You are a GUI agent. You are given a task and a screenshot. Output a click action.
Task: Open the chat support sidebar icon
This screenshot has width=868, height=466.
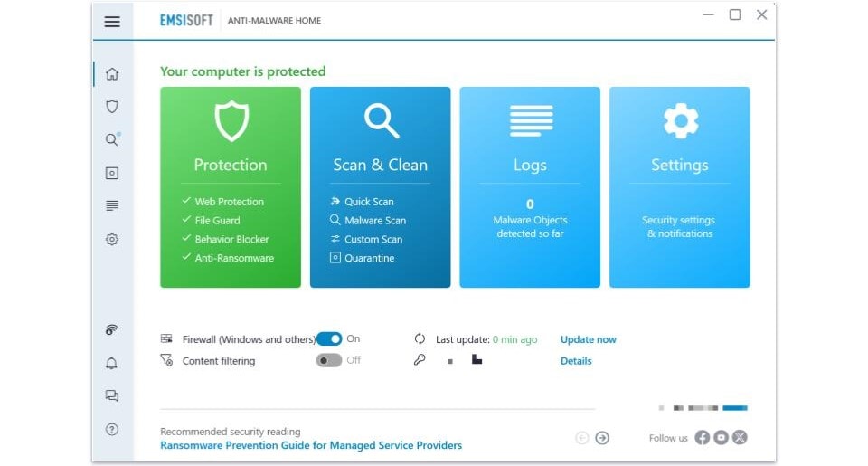[112, 395]
